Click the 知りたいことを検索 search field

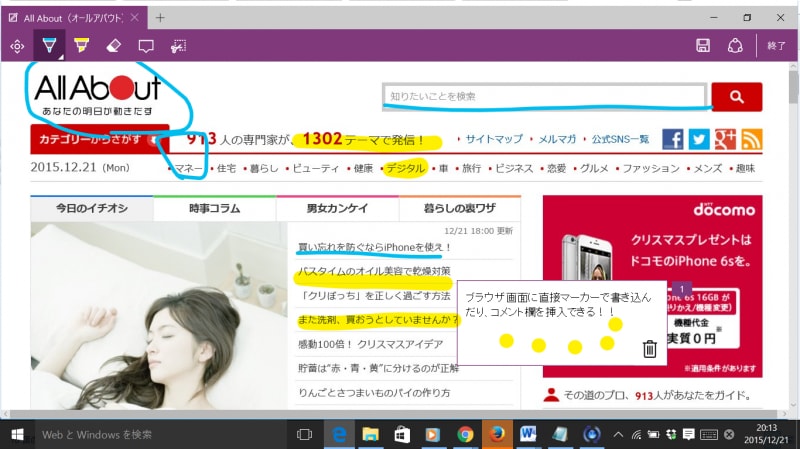pos(546,96)
